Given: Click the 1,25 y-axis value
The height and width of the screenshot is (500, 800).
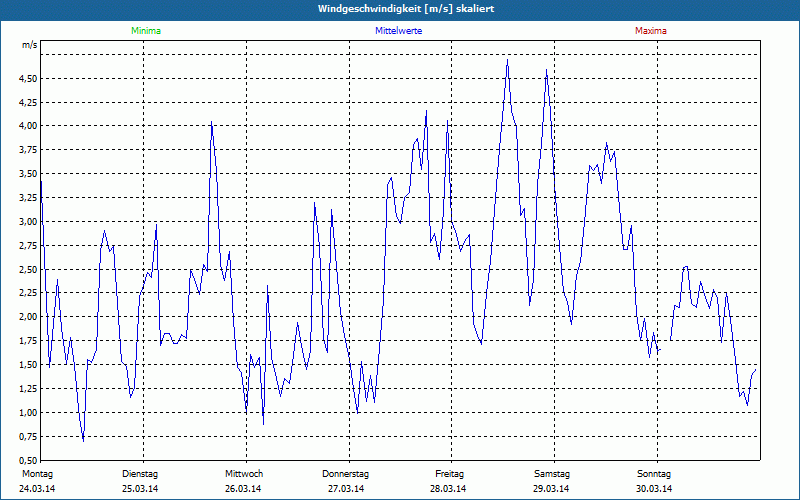Looking at the screenshot, I should (x=29, y=389).
